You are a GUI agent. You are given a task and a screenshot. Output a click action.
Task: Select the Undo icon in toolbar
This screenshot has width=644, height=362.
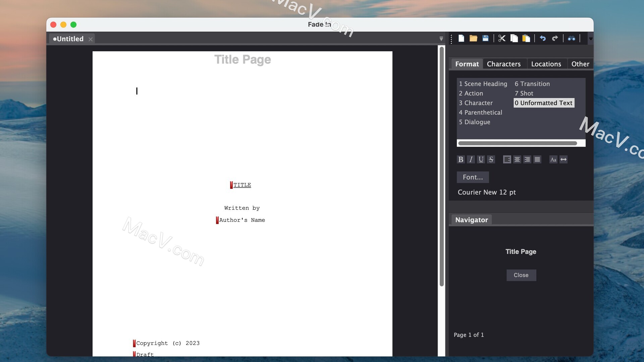click(542, 39)
